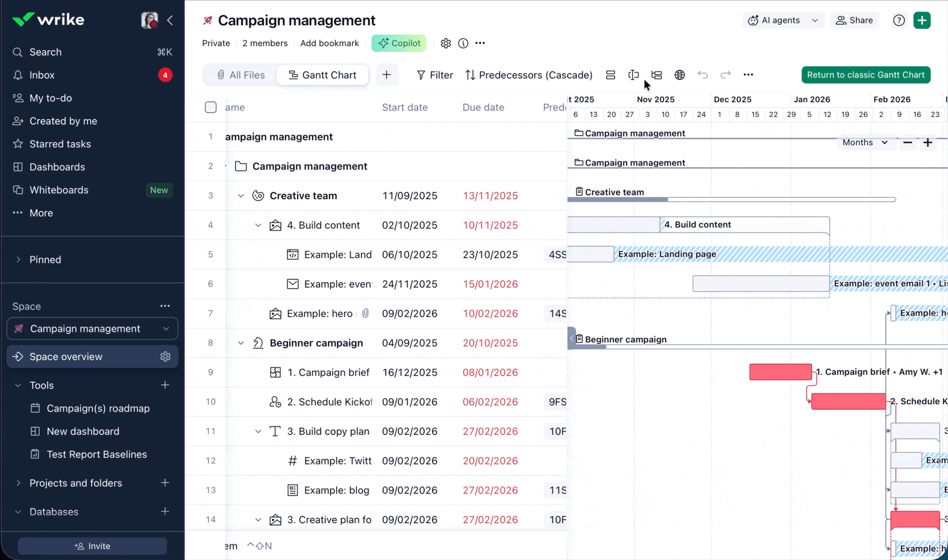Open the Gantt toolbar more options
948x560 pixels.
coord(748,75)
